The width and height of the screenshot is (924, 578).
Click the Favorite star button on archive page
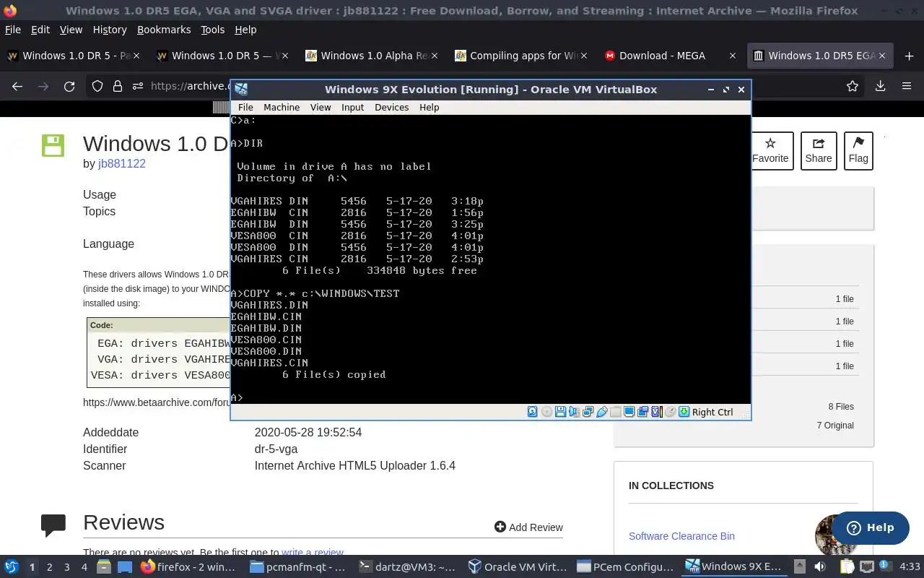(771, 151)
